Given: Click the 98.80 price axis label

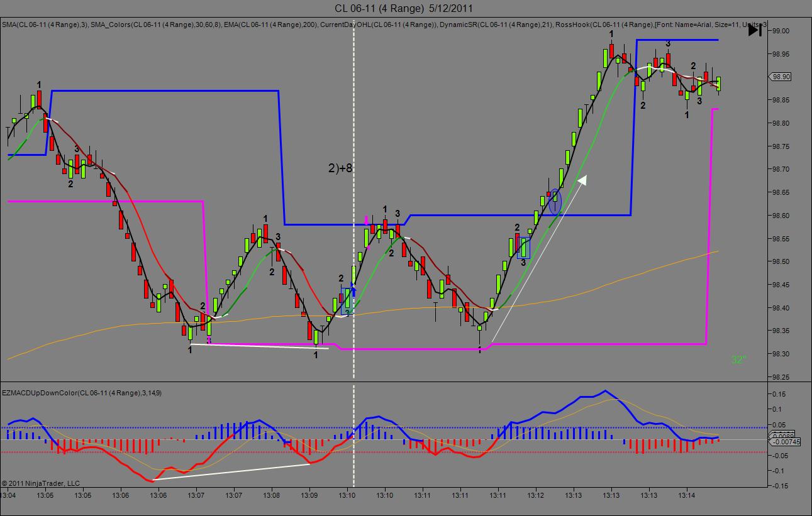Looking at the screenshot, I should (781, 123).
